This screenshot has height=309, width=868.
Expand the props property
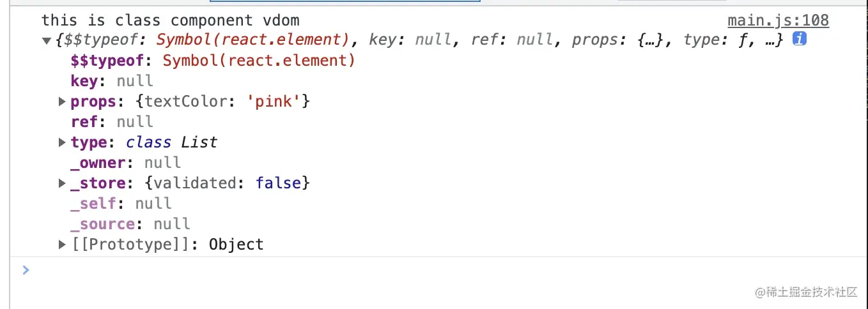tap(62, 102)
